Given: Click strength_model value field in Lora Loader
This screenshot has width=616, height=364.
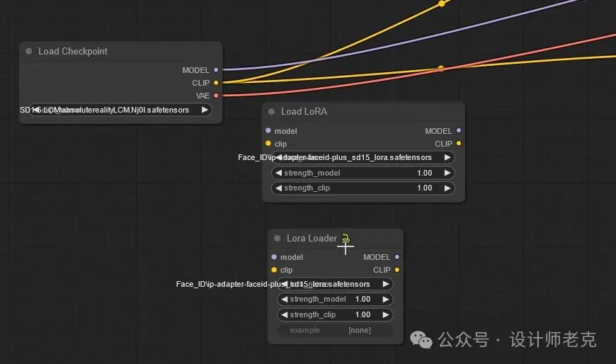Looking at the screenshot, I should (335, 299).
